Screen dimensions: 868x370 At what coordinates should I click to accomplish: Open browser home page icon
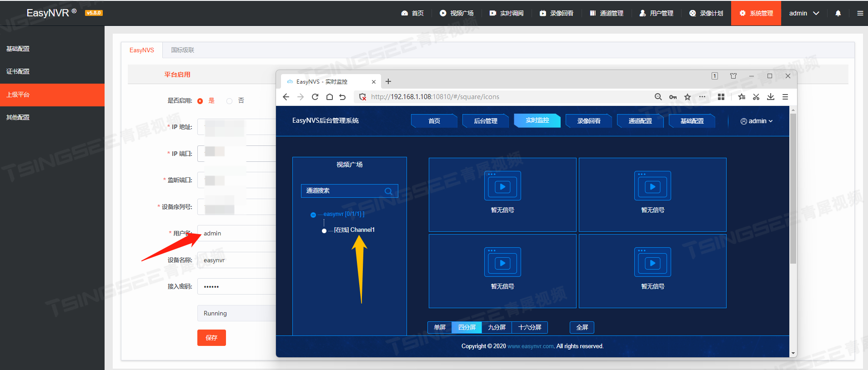[x=330, y=97]
